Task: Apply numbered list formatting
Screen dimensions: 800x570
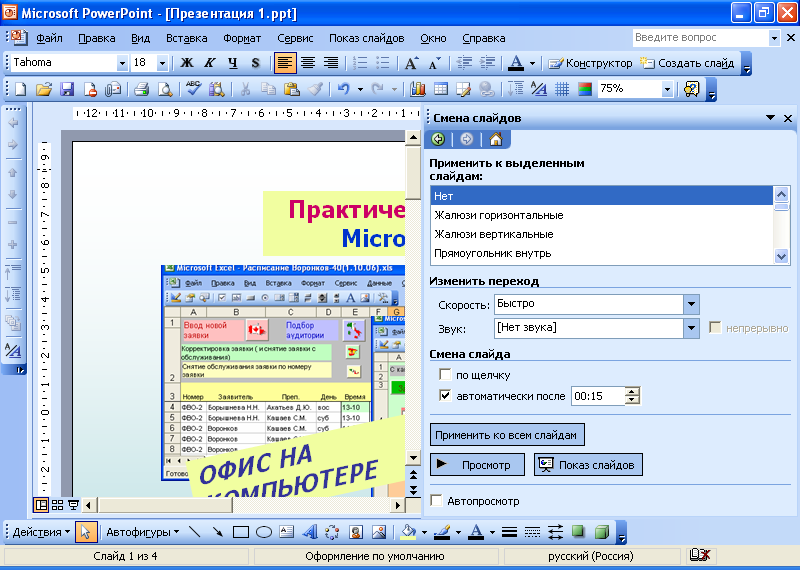Action: (x=360, y=63)
